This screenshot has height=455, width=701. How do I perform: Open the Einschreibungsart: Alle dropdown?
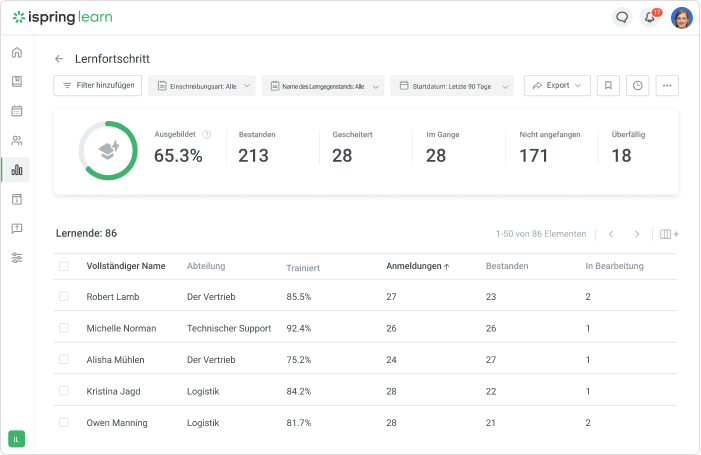point(202,86)
